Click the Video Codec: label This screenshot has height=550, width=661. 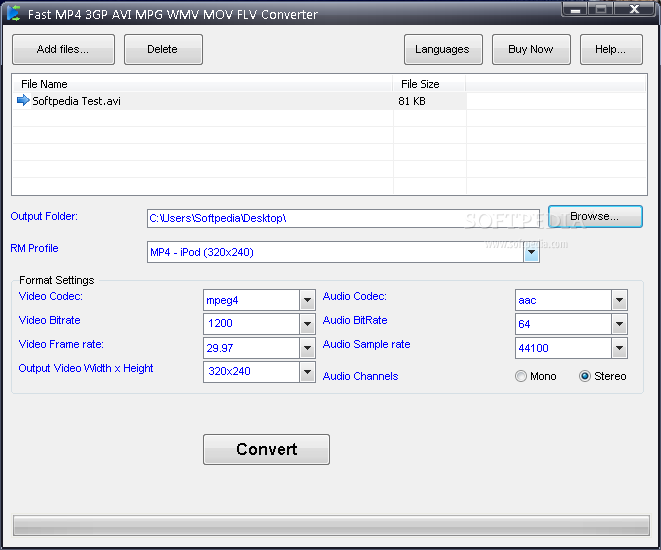(x=51, y=296)
